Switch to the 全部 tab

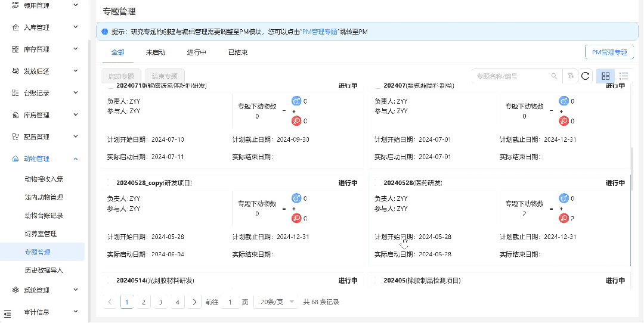(118, 52)
